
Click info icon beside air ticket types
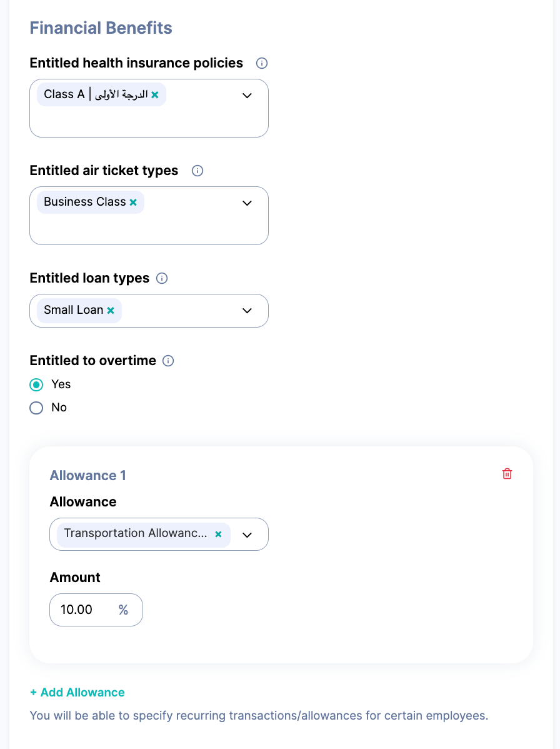[x=197, y=171]
